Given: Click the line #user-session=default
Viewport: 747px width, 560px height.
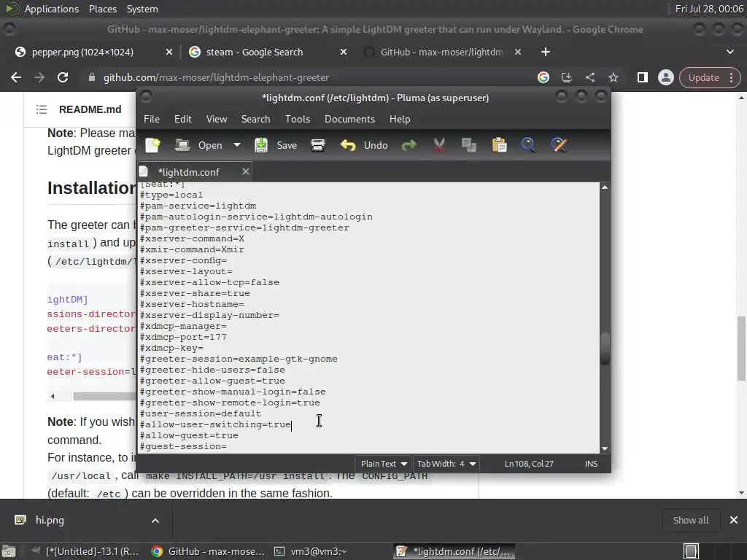Looking at the screenshot, I should 200,414.
